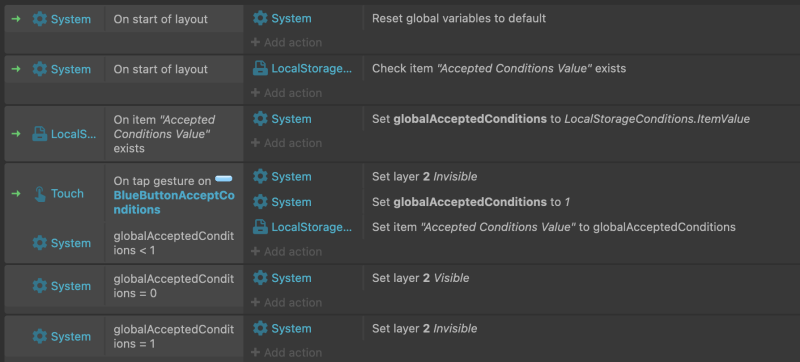Select 'globalAcceptedConditions = 1' condition text
The height and width of the screenshot is (362, 800).
pos(173,337)
